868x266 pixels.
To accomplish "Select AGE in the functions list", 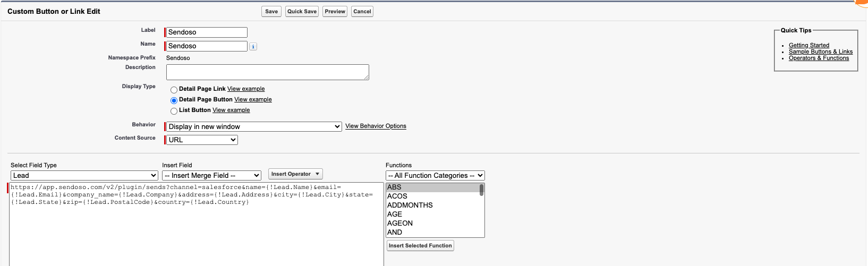I will tap(432, 214).
